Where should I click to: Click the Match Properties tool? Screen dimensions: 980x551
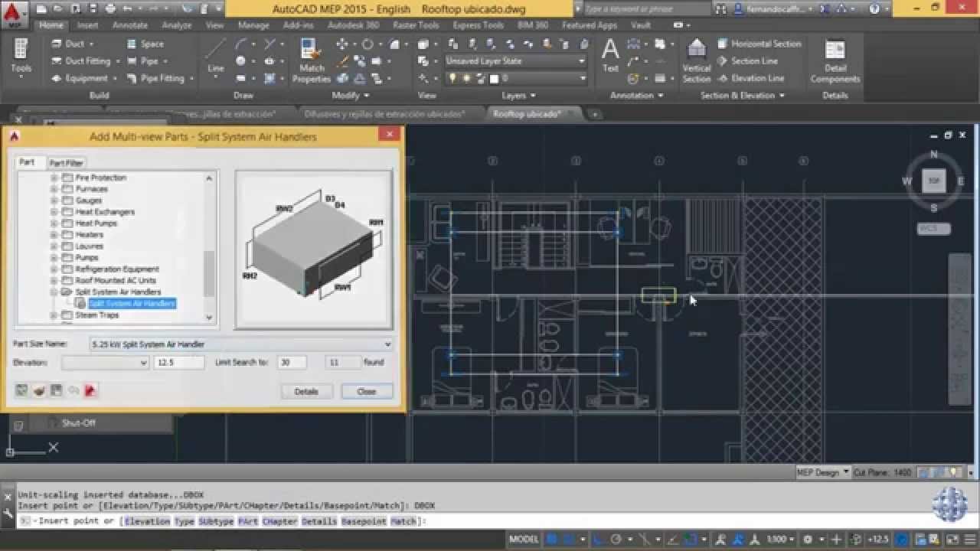tap(312, 61)
